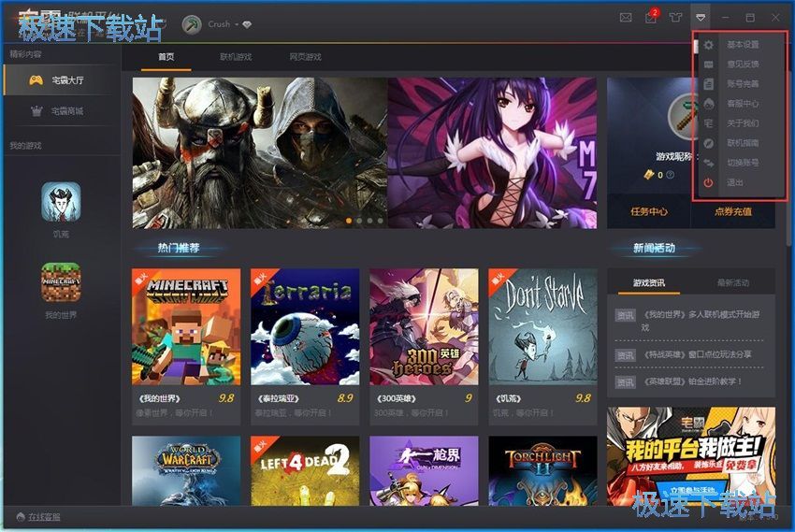Screen dimensions: 795x532
Task: Open the 300 Heroes game card
Action: pyautogui.click(x=424, y=327)
